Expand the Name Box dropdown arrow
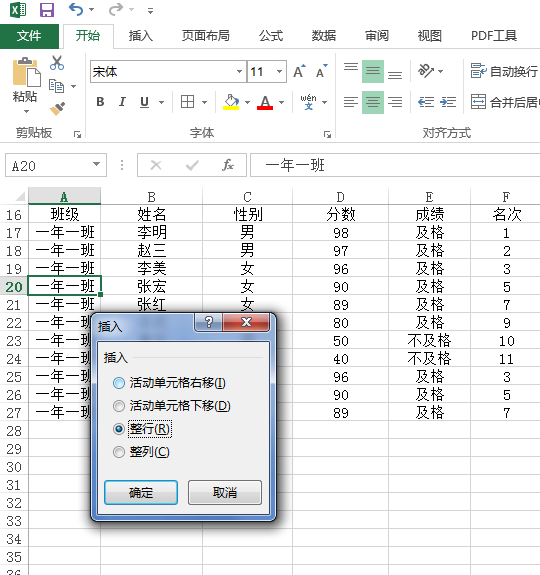Screen dimensions: 540x575 click(96, 164)
